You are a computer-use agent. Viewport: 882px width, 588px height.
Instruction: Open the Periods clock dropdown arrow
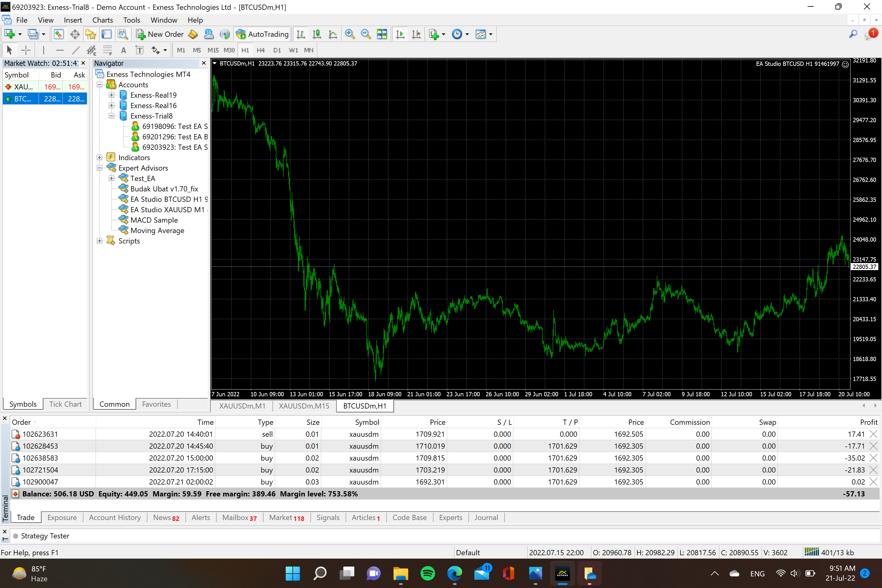click(x=467, y=34)
